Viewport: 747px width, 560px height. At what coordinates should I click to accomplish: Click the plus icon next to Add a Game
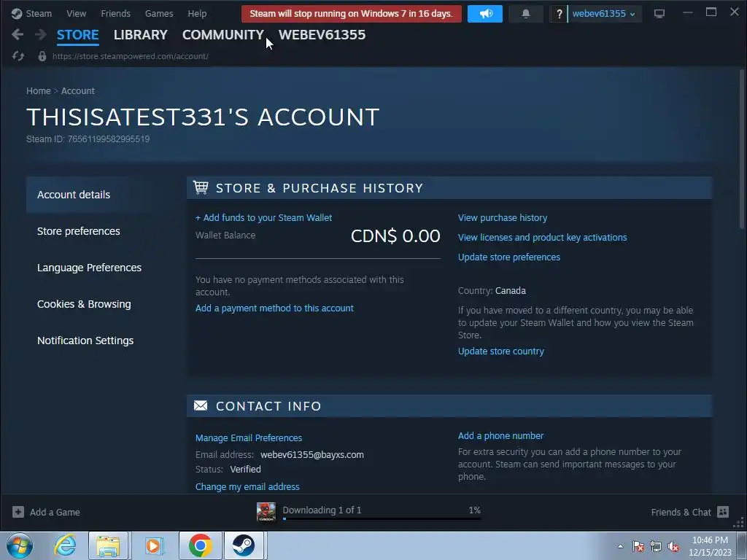(18, 512)
